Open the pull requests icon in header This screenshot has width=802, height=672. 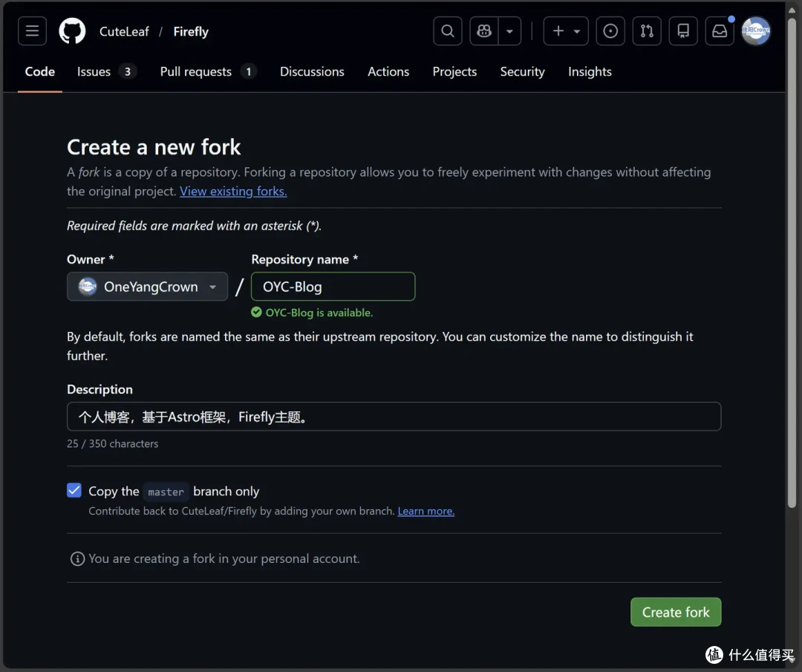click(x=647, y=31)
